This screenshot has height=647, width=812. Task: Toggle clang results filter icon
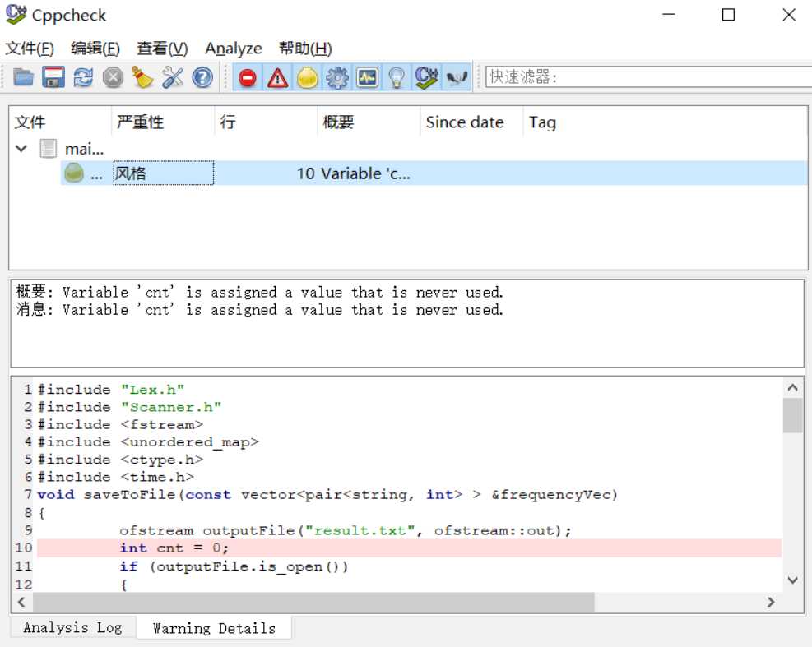coord(457,77)
